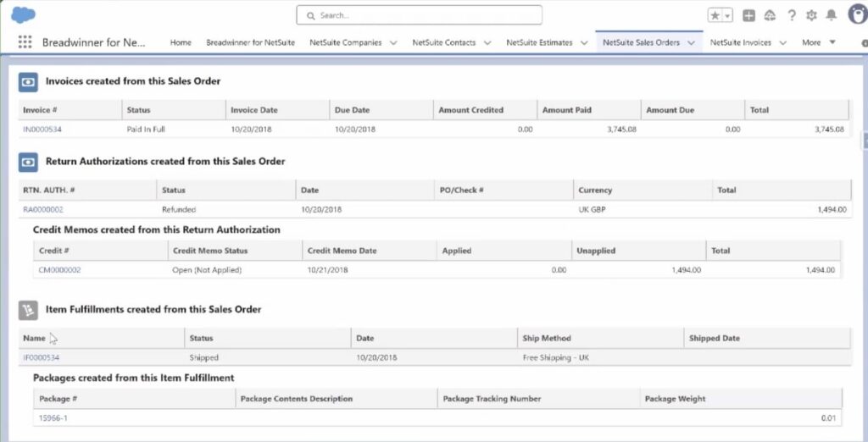The width and height of the screenshot is (868, 442).
Task: Open item fulfillment IF0000534 link
Action: pos(41,358)
